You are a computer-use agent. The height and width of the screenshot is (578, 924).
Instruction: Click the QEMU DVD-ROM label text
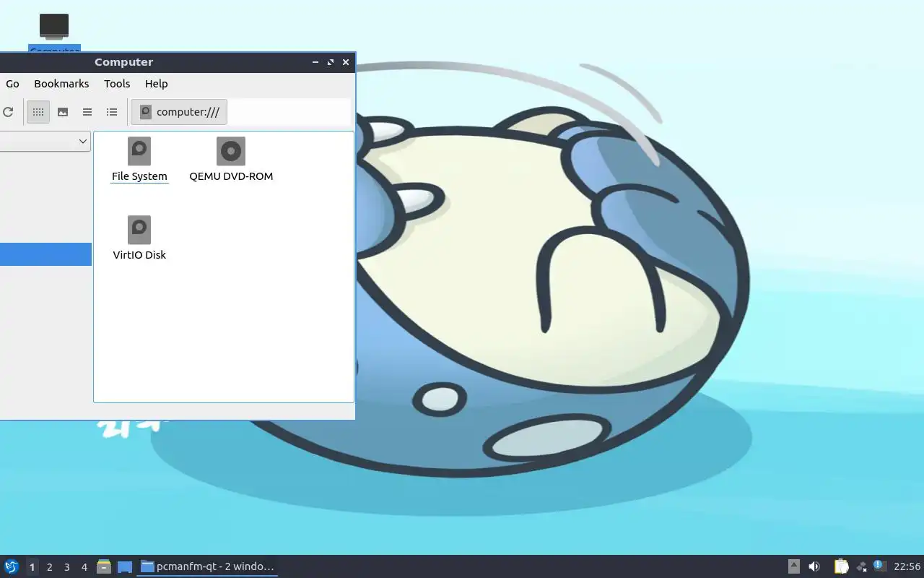[231, 176]
